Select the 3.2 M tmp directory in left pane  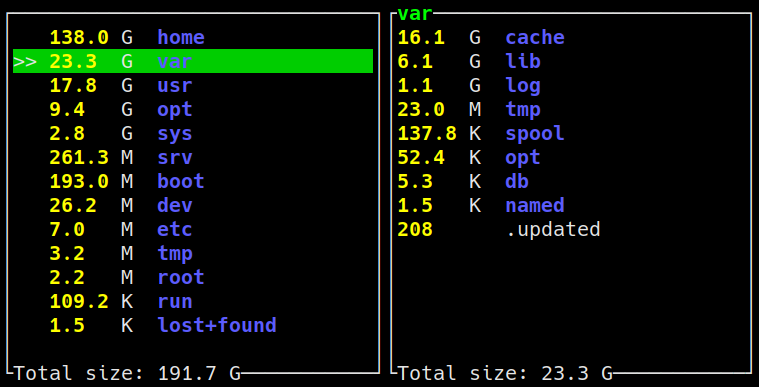[193, 253]
